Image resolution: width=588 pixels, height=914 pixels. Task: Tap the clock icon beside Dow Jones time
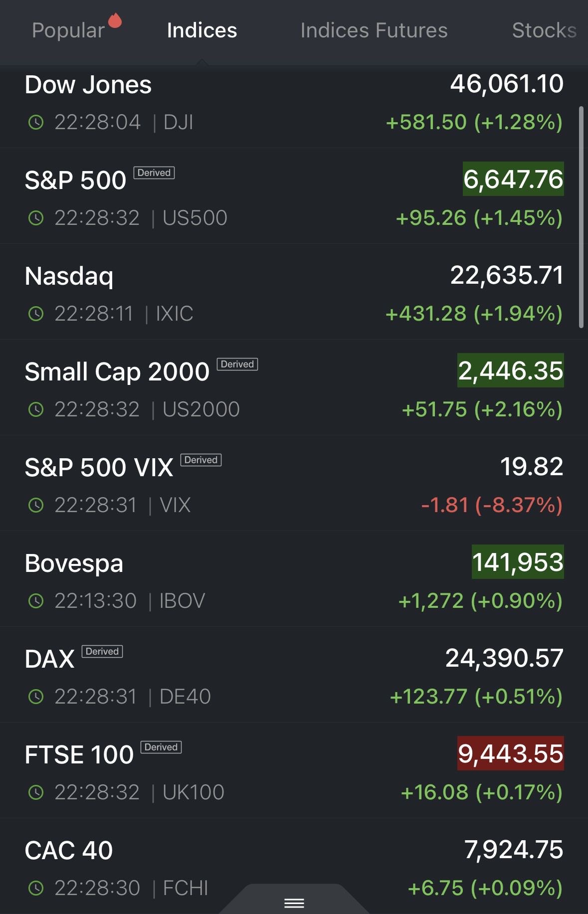click(36, 122)
